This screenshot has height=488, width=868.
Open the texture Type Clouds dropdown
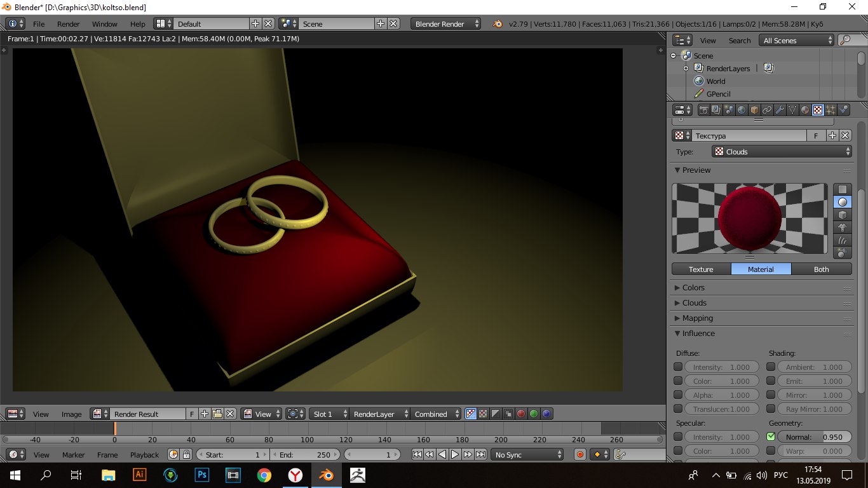[782, 151]
